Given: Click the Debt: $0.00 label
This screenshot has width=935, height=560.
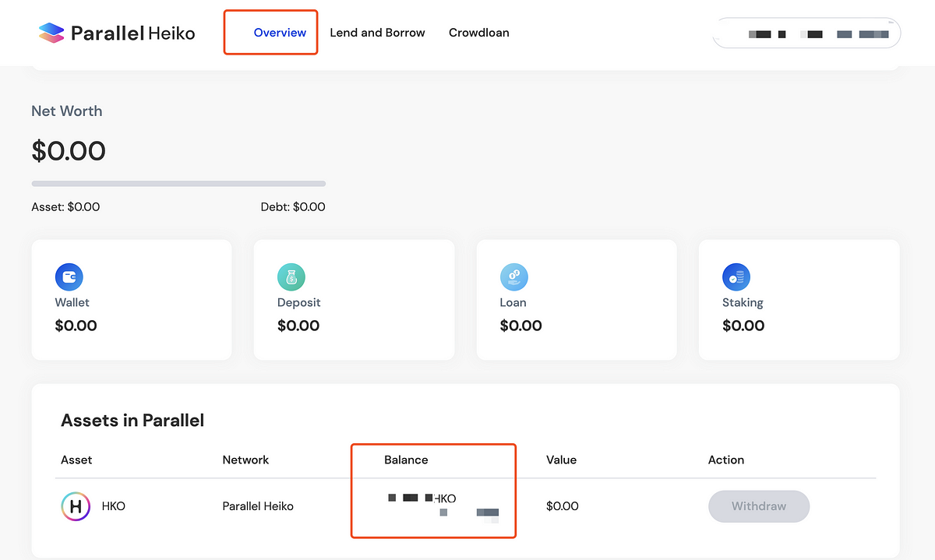Looking at the screenshot, I should (293, 207).
